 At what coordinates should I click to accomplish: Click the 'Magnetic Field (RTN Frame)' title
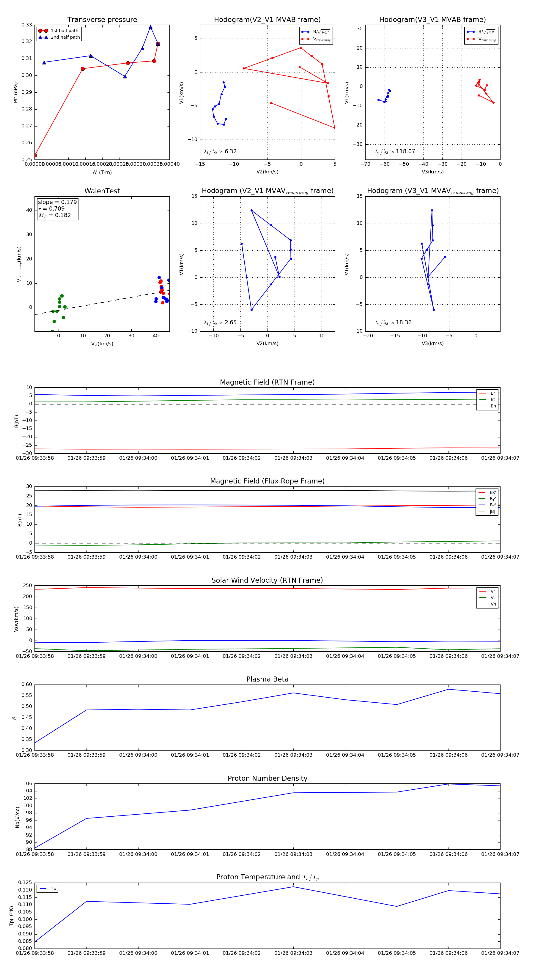[267, 382]
